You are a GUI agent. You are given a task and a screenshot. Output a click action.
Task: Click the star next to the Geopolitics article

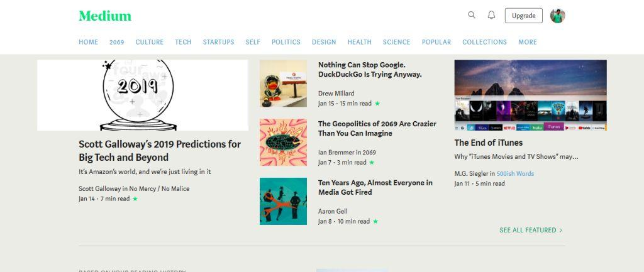(372, 163)
